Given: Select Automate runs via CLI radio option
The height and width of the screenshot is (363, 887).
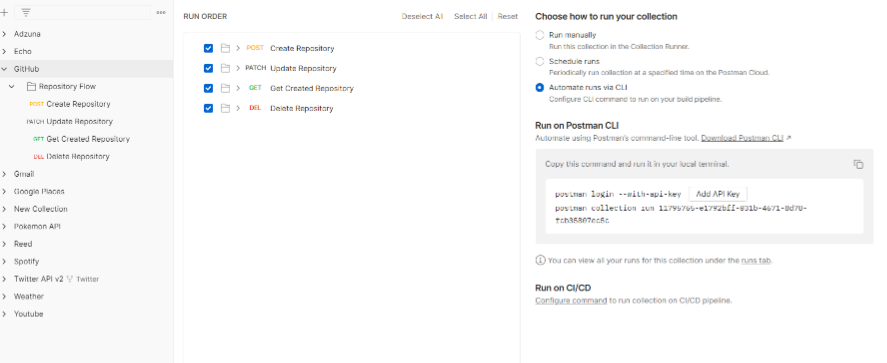Looking at the screenshot, I should pos(540,88).
